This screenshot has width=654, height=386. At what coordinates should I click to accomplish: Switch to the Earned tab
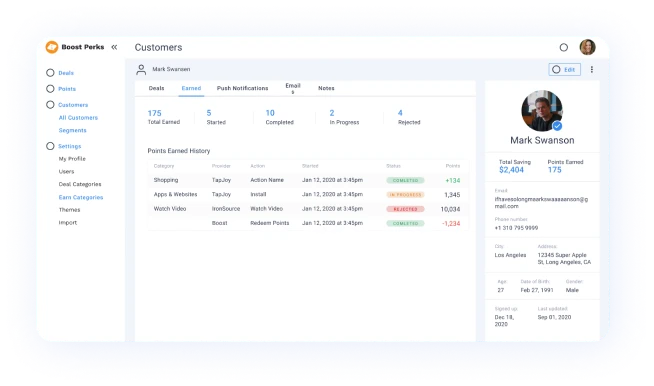tap(191, 88)
